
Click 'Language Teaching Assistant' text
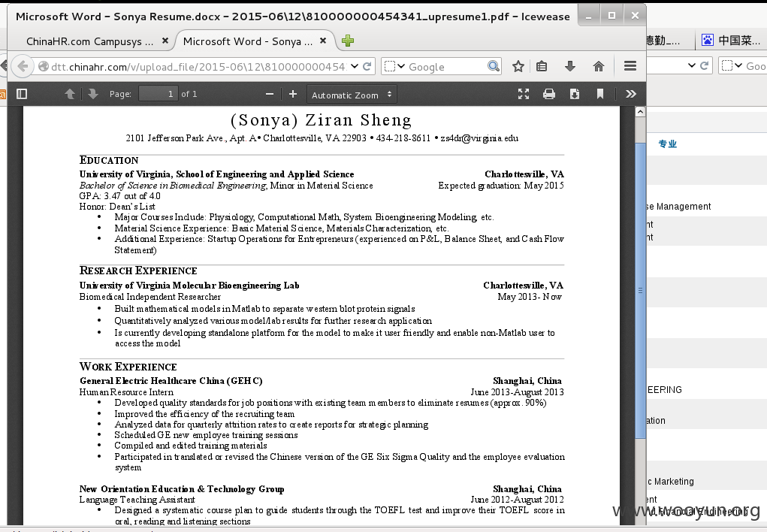[x=137, y=500]
